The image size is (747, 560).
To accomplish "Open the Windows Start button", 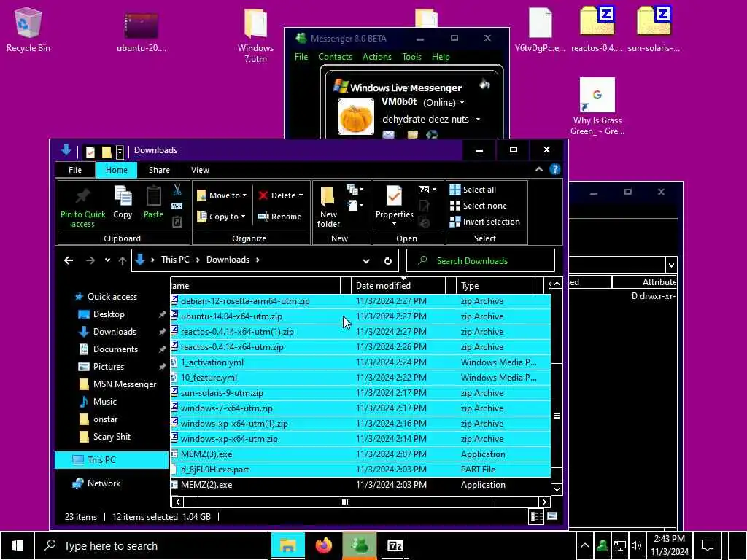I will [18, 545].
